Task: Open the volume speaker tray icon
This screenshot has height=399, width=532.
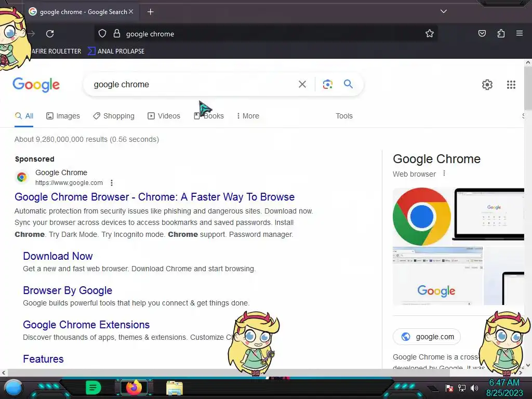Action: [474, 388]
